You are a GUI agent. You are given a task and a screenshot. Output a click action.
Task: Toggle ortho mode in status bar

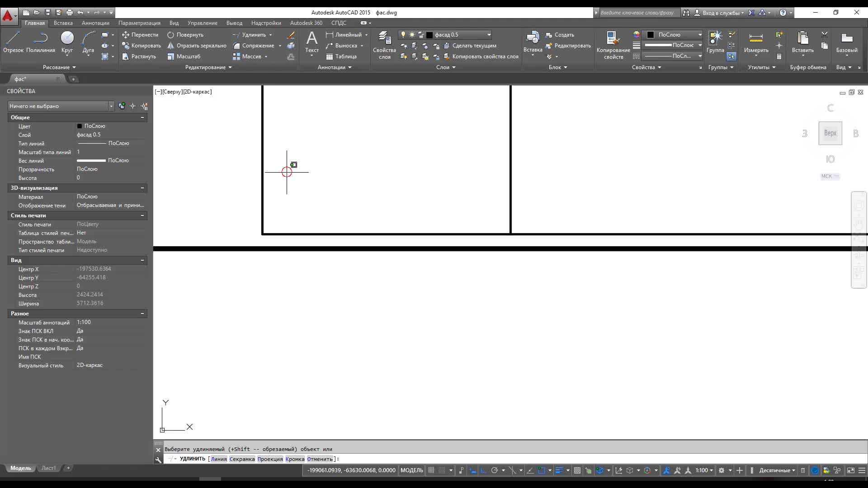coord(483,470)
